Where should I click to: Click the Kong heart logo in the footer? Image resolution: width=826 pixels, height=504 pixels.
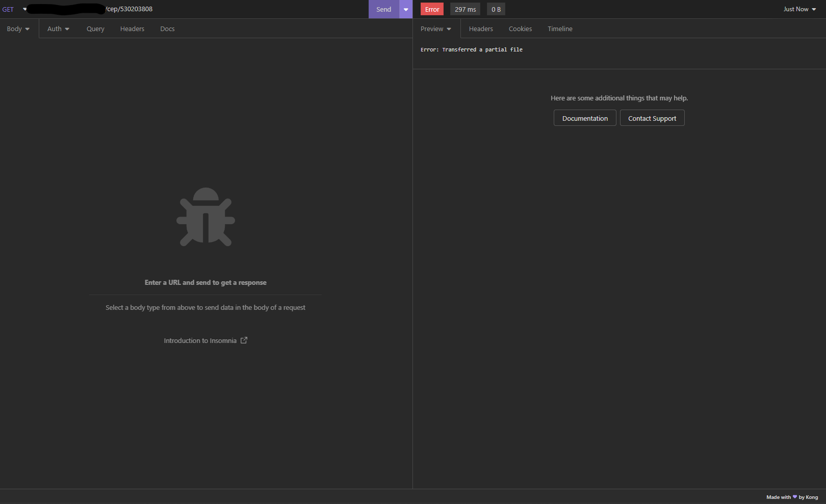(794, 497)
